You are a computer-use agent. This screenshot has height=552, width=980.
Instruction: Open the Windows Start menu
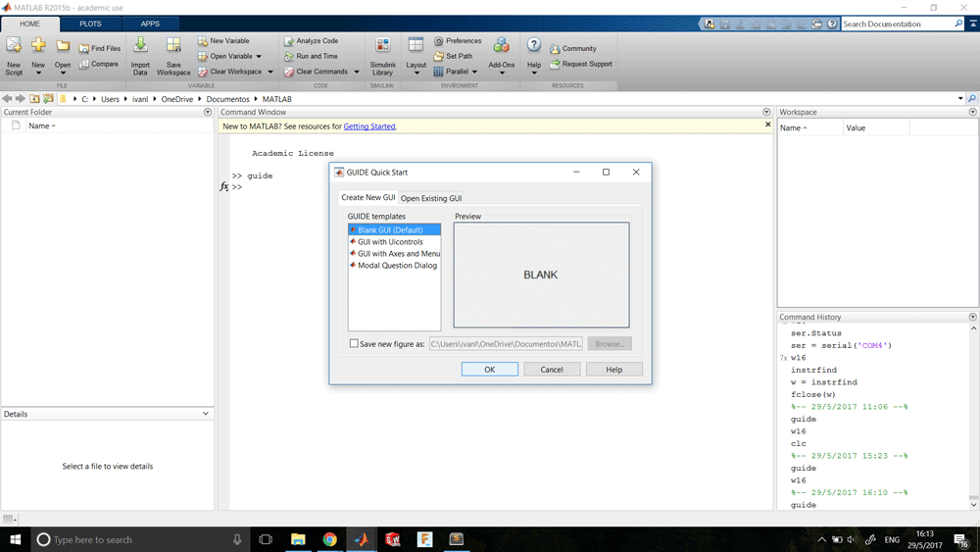[x=15, y=539]
